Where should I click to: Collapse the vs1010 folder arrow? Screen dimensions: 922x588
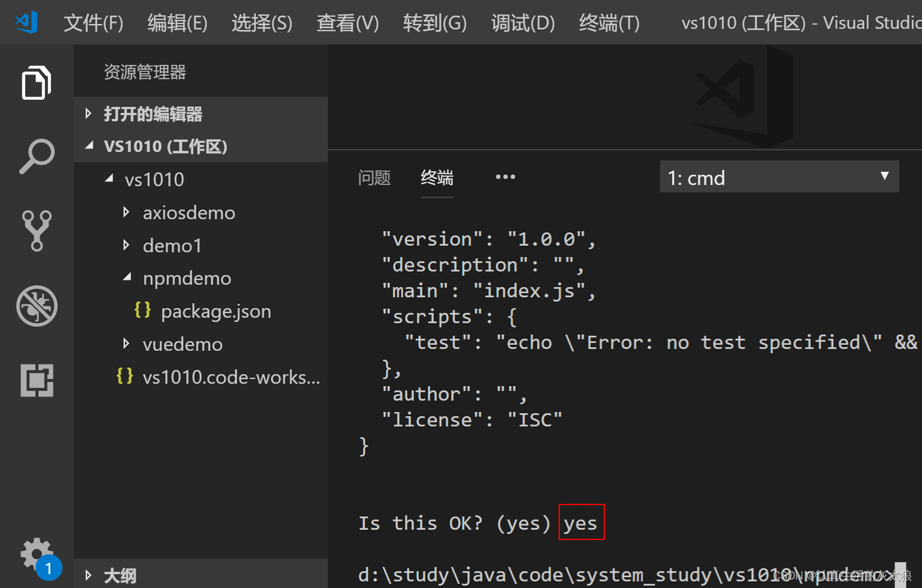tap(109, 178)
